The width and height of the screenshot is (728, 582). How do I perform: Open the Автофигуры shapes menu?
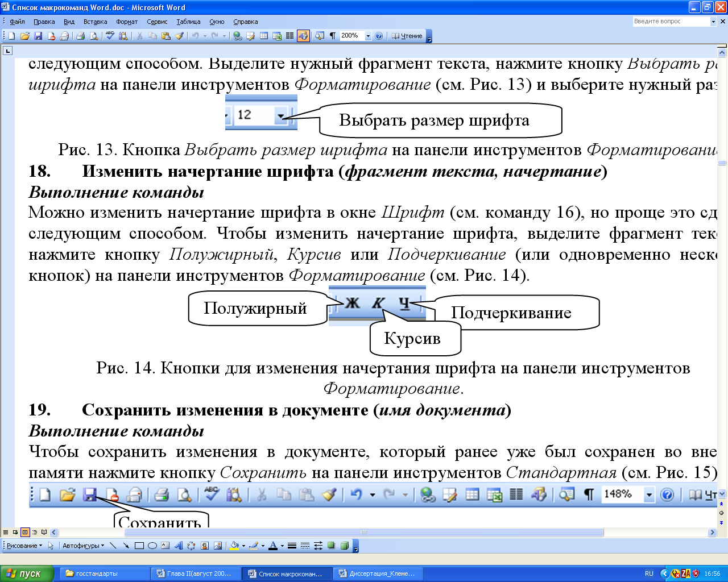pos(83,546)
